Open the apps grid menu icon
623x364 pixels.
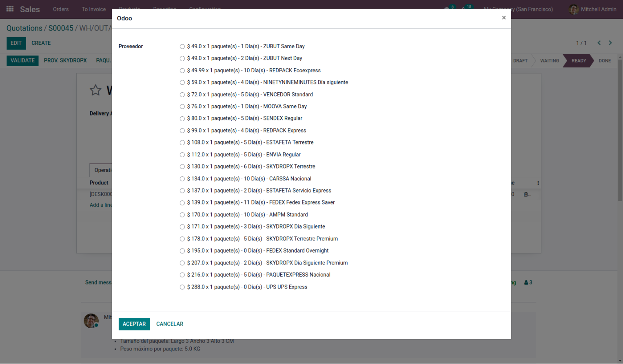[x=10, y=9]
